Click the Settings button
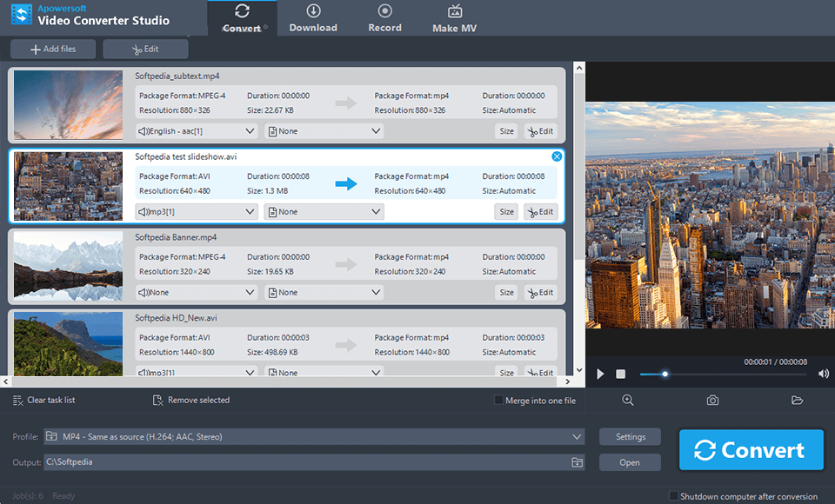The image size is (835, 504). (630, 436)
